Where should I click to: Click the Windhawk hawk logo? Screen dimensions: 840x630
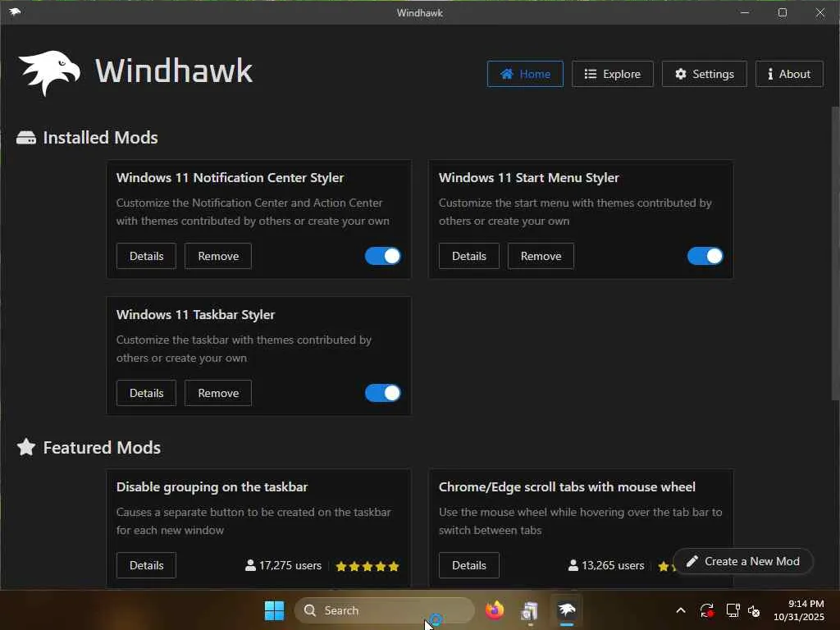tap(50, 72)
